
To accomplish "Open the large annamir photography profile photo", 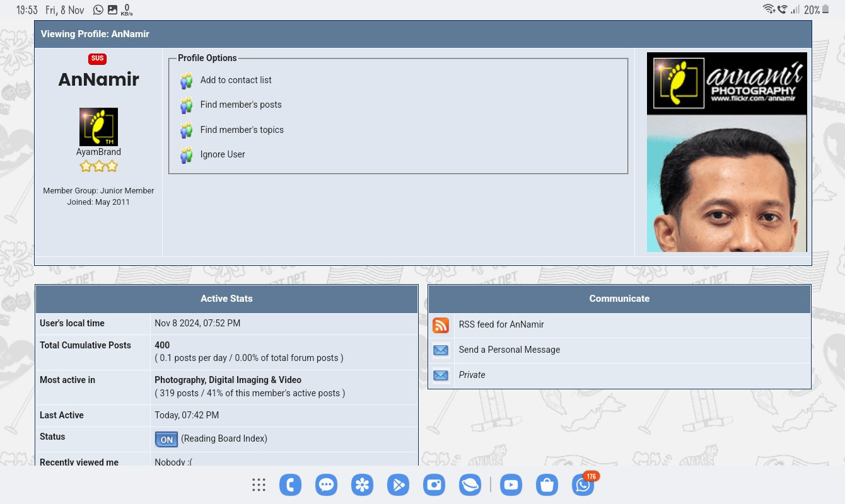I will pyautogui.click(x=727, y=152).
